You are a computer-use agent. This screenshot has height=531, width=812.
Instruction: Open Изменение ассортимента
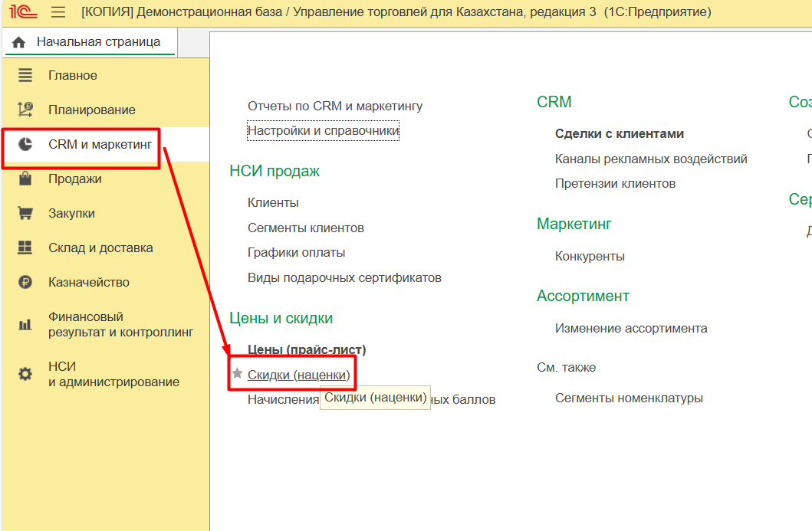(x=630, y=328)
